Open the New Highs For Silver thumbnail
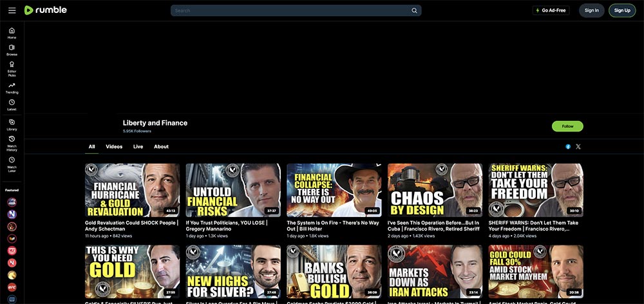The height and width of the screenshot is (304, 644). tap(233, 272)
